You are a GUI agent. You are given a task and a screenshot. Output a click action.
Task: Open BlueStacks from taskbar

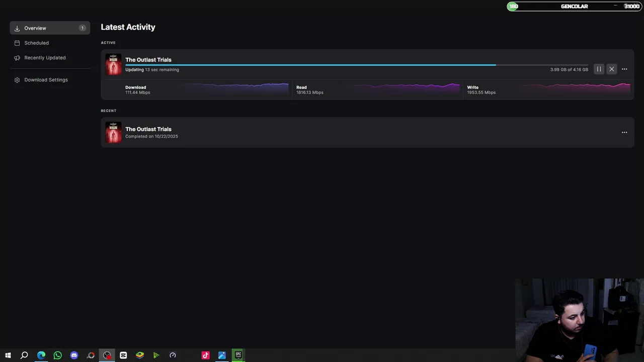(140, 355)
